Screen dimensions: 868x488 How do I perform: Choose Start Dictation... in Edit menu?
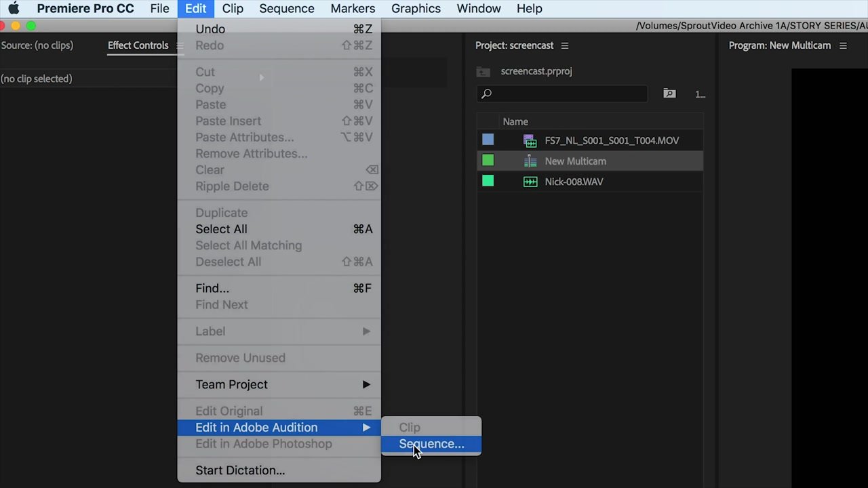coord(279,470)
